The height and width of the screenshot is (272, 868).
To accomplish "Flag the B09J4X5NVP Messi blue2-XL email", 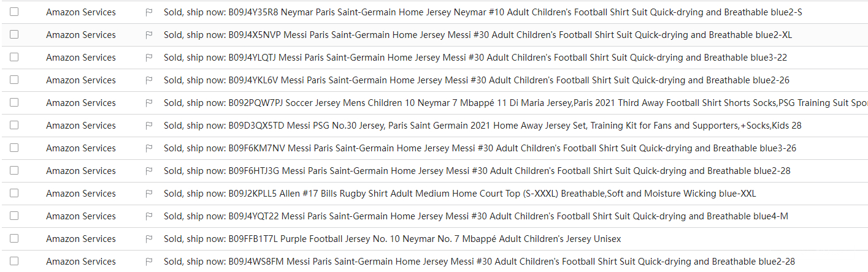I will (x=148, y=35).
